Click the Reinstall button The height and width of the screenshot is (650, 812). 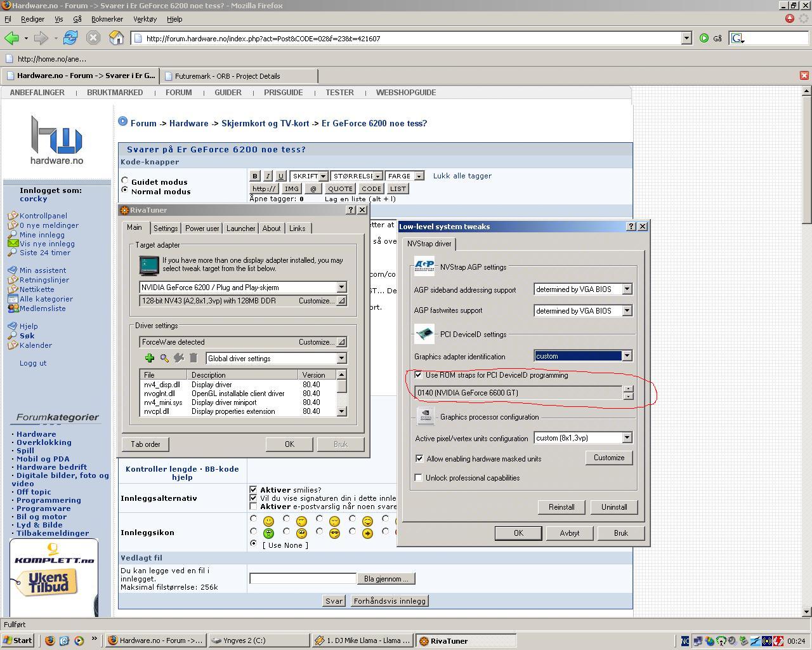click(x=561, y=507)
